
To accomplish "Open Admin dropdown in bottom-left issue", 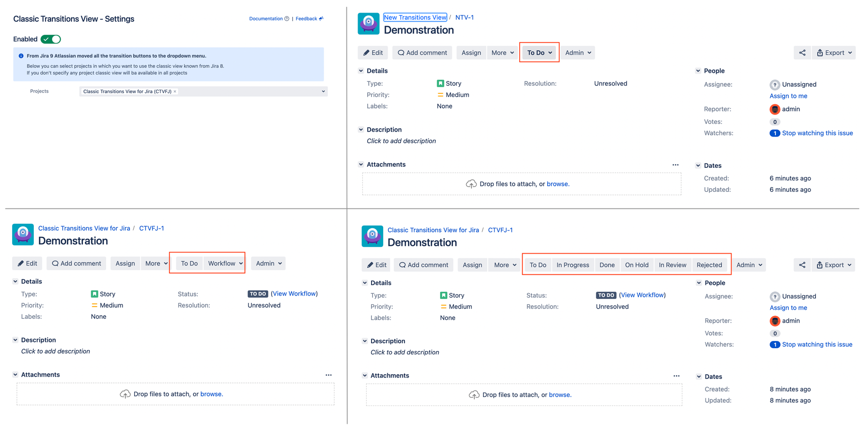I will point(268,263).
